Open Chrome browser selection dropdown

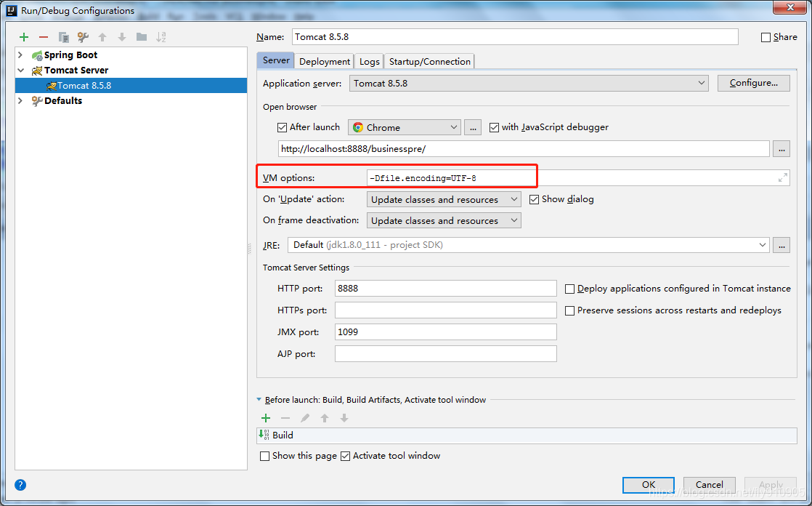click(x=405, y=127)
